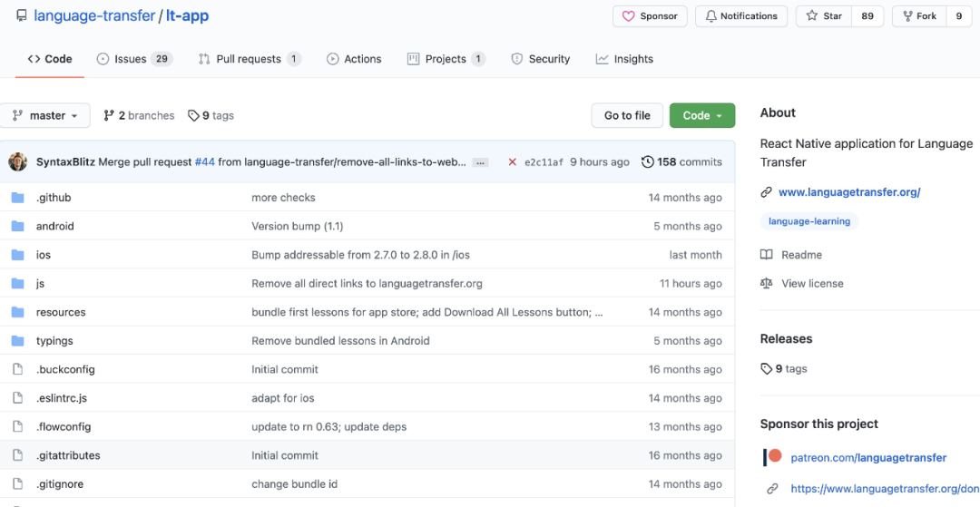Screen dimensions: 980x507
Task: Switch to the Code tab
Action: [50, 59]
